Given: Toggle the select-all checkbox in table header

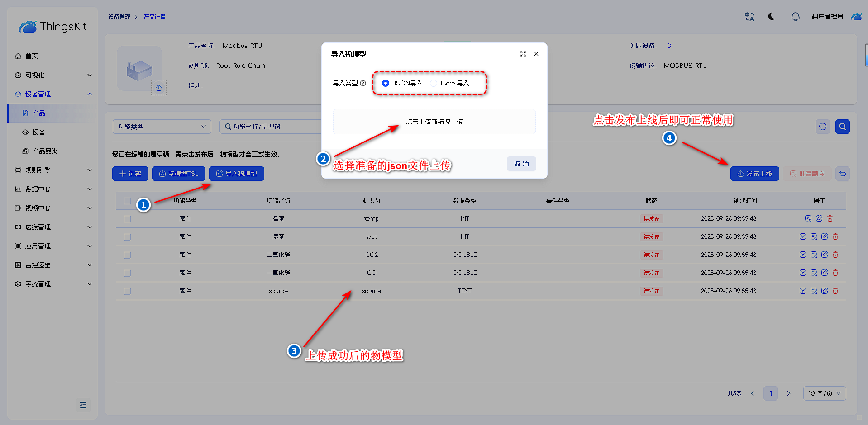Looking at the screenshot, I should (x=127, y=201).
